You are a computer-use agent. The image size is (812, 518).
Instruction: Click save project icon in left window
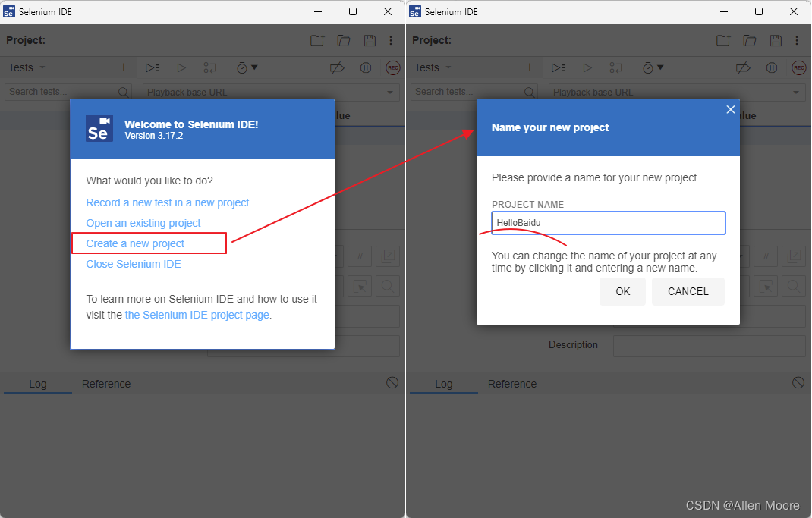tap(370, 40)
